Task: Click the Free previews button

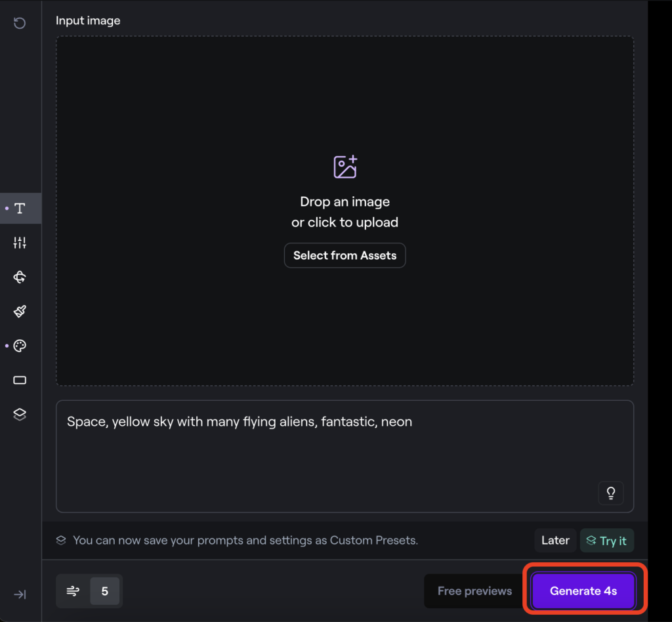Action: [x=474, y=591]
